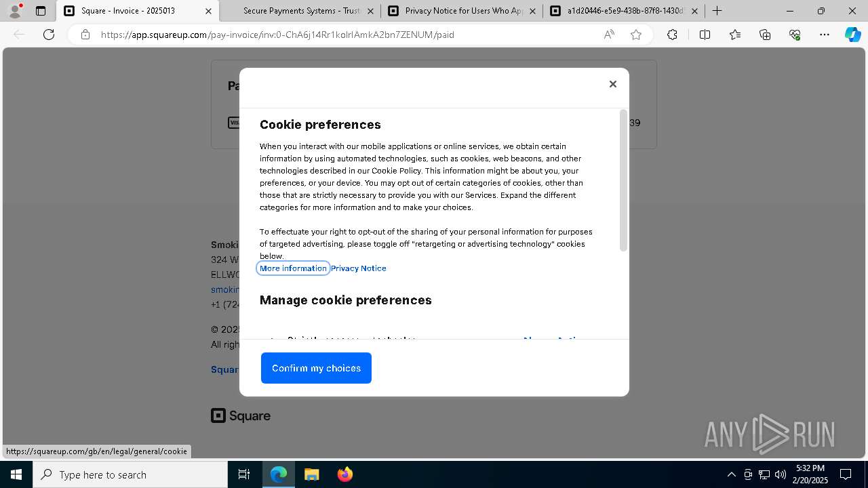Open Task View on taskbar

244,474
